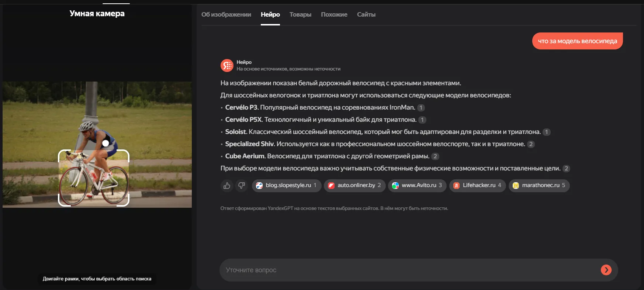Click the 'Cervélo P5X' model name

(243, 120)
